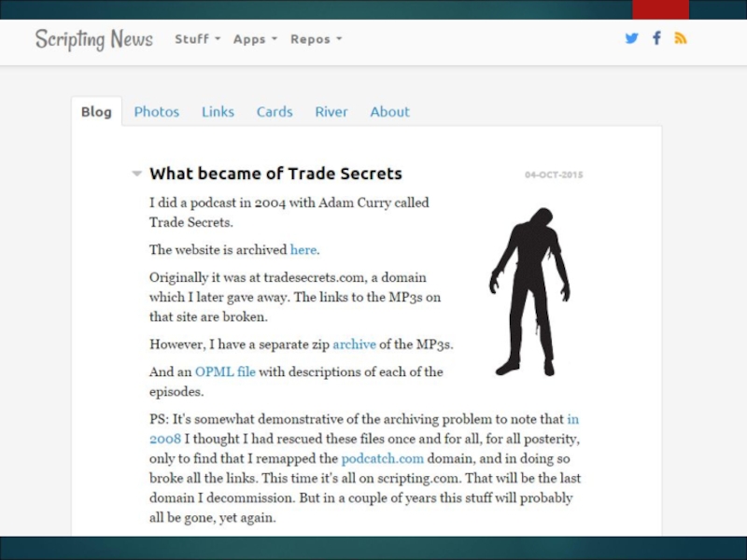Open the Twitter bird icon
Screen dimensions: 747x560
(x=631, y=38)
